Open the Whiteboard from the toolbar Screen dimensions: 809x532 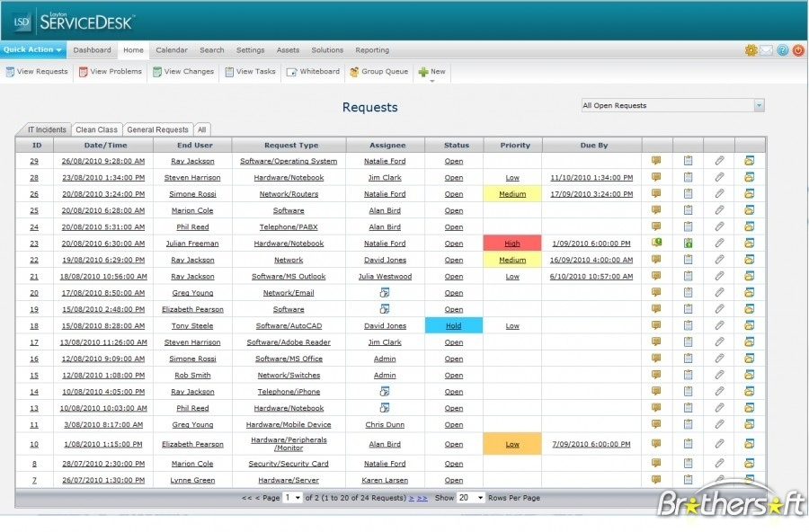point(313,71)
